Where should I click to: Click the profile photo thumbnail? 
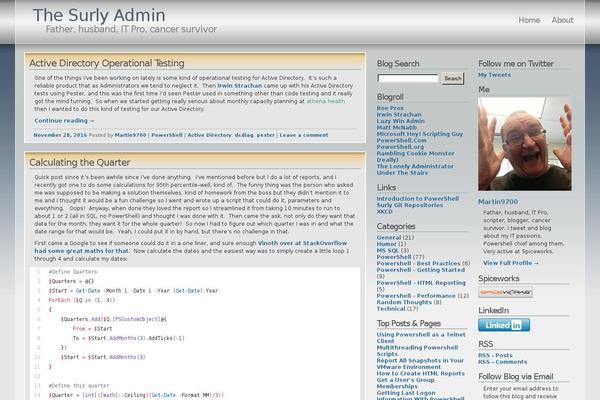(525, 144)
